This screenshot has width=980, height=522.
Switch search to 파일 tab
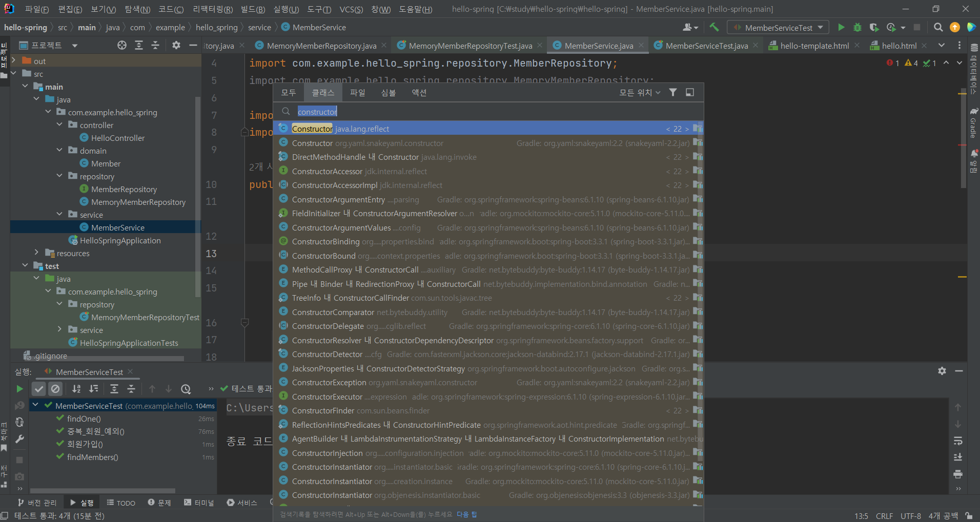click(x=357, y=93)
